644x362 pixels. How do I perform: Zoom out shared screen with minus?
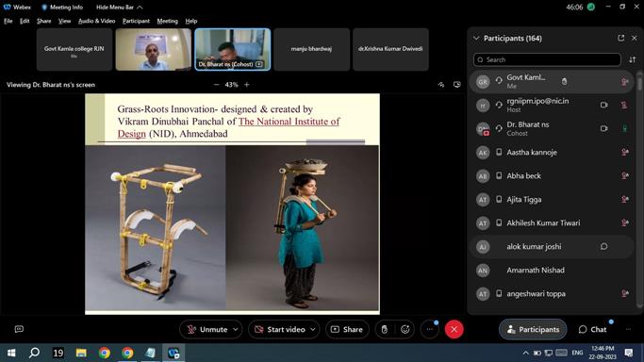(217, 85)
